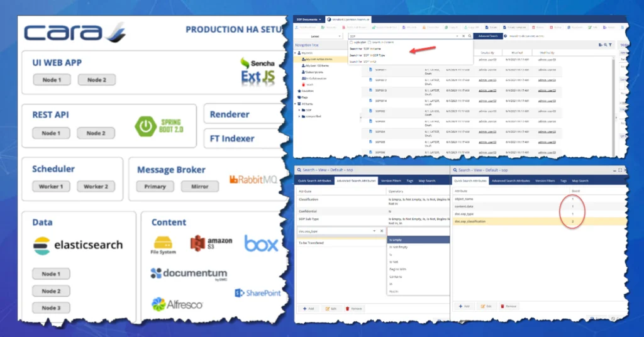Click the document icon of SOP0011 row
This screenshot has height=337, width=644.
pyautogui.click(x=370, y=69)
